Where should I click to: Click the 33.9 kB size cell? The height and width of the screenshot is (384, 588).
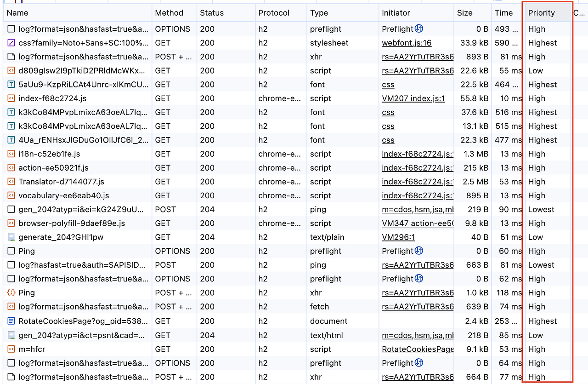(475, 43)
